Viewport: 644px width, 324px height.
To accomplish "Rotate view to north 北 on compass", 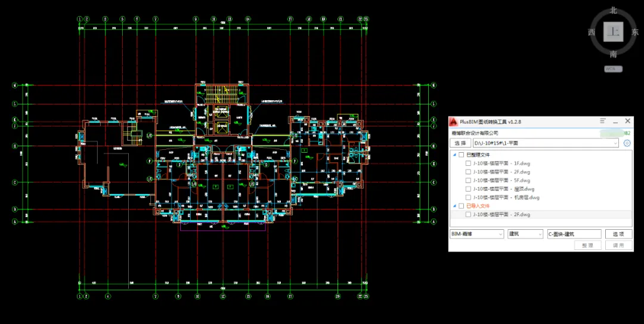I will (x=613, y=10).
